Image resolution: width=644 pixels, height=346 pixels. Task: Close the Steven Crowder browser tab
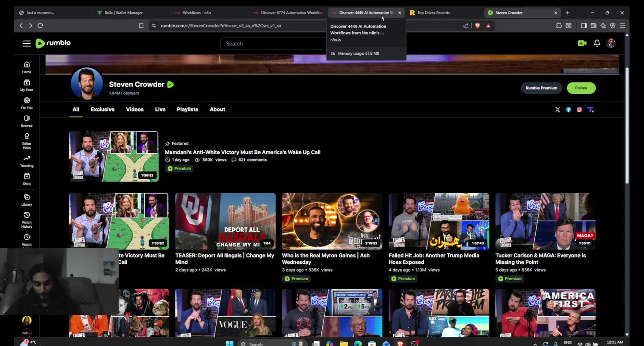[x=556, y=12]
